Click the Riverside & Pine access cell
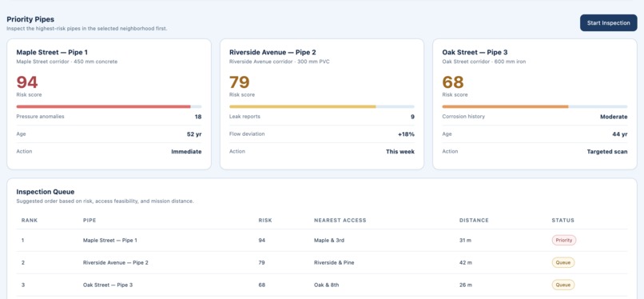Screen dimensions: 644x299 334,262
